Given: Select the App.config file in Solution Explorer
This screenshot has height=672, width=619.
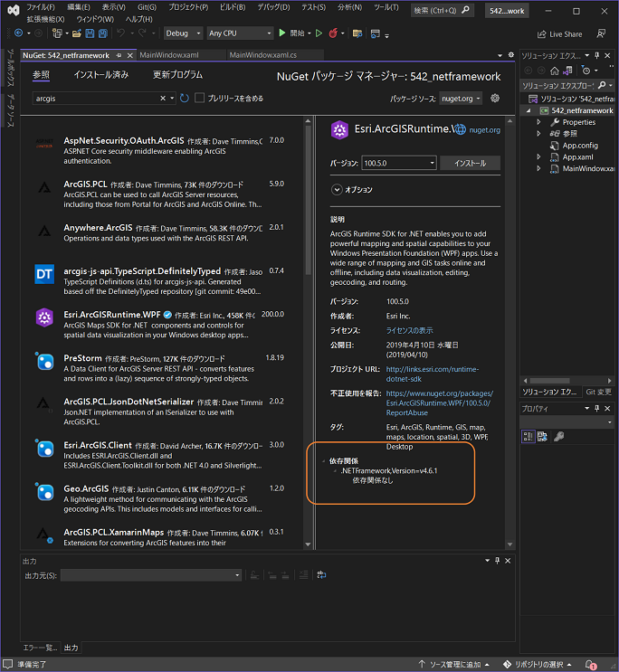Looking at the screenshot, I should (580, 146).
